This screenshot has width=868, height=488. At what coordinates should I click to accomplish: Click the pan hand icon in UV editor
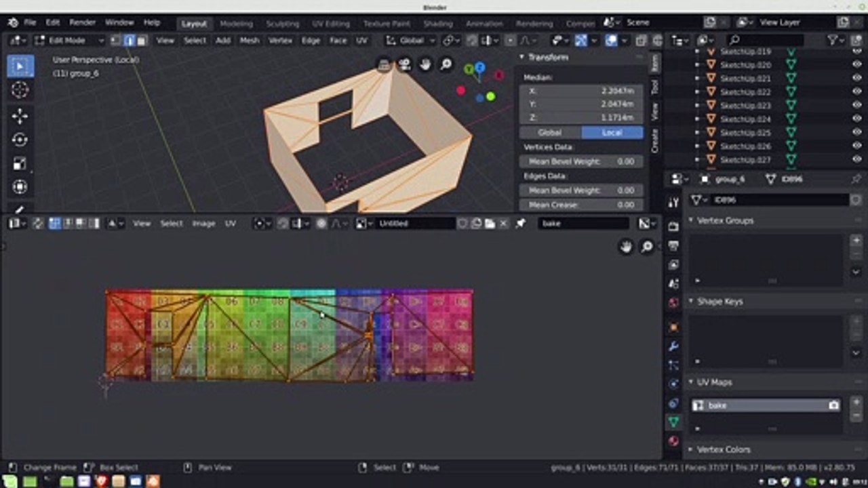(x=626, y=247)
